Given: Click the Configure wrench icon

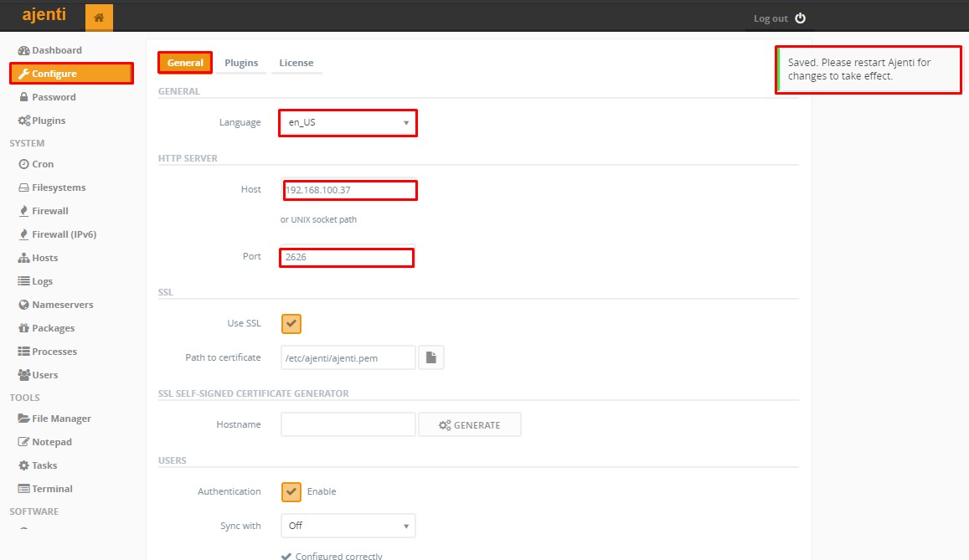Looking at the screenshot, I should 23,74.
